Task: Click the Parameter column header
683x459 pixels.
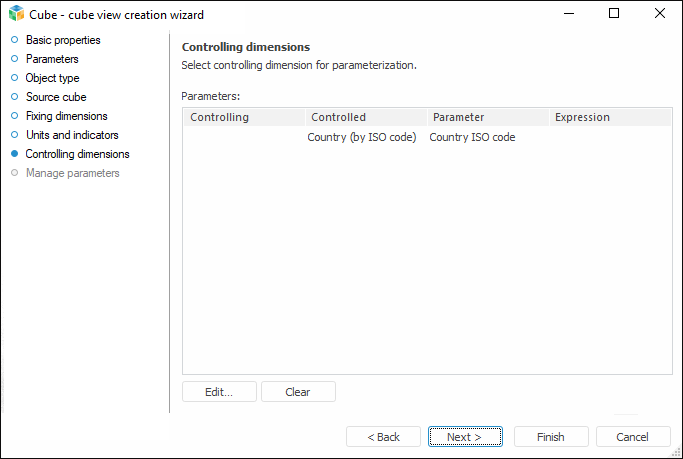Action: 487,117
